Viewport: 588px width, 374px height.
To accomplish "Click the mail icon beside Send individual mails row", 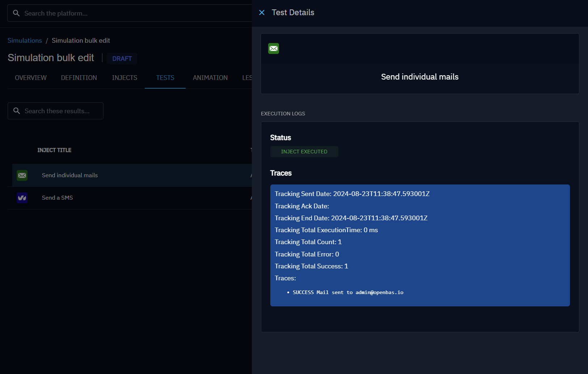I will [x=22, y=175].
